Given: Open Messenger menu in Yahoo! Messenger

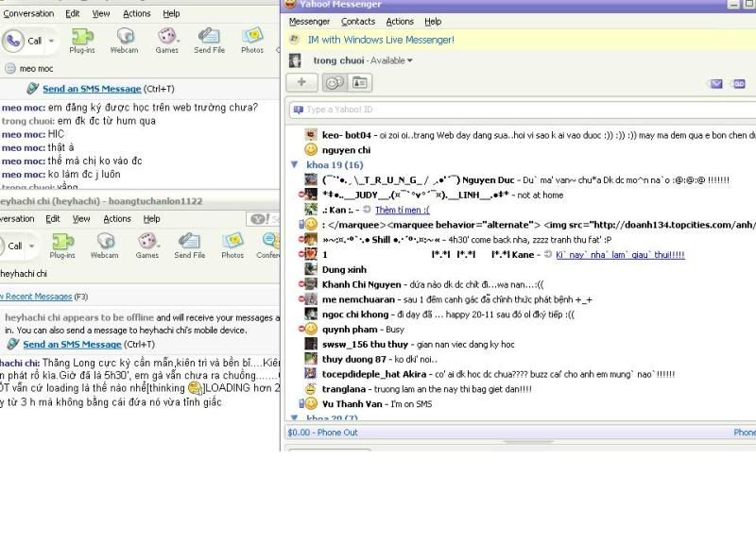Looking at the screenshot, I should (x=309, y=21).
